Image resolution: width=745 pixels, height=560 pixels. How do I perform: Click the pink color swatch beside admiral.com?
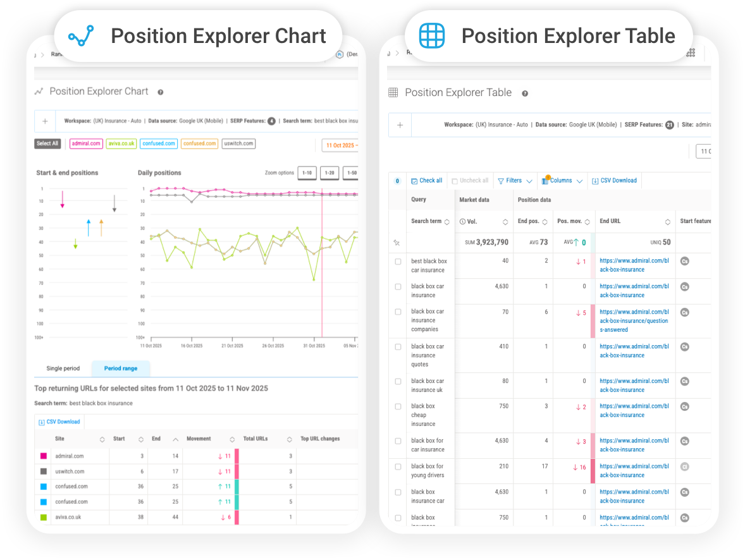pos(43,456)
